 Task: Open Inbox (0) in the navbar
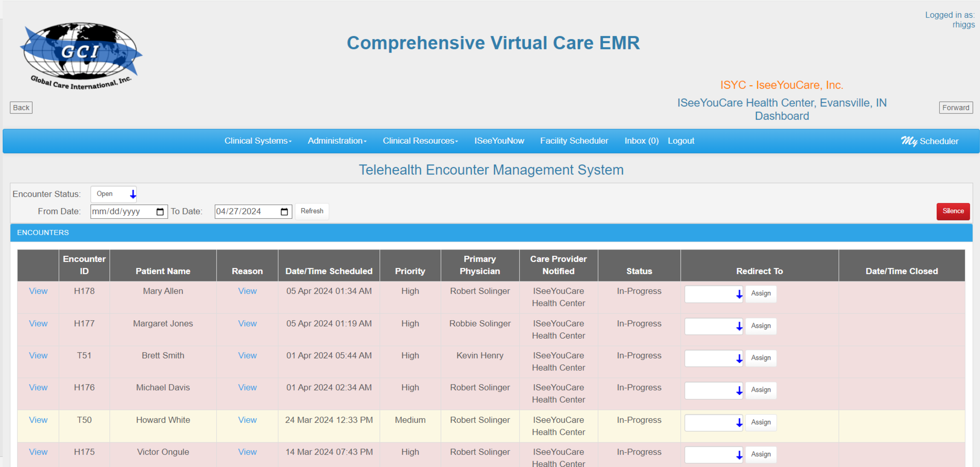tap(641, 141)
